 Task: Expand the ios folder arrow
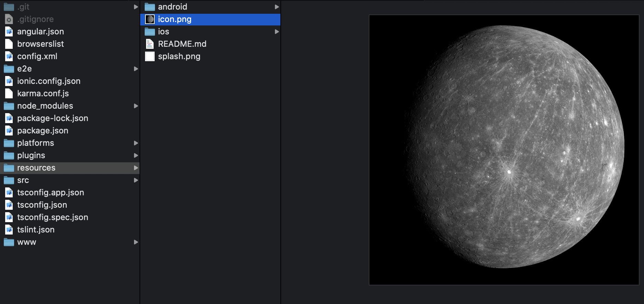[277, 32]
